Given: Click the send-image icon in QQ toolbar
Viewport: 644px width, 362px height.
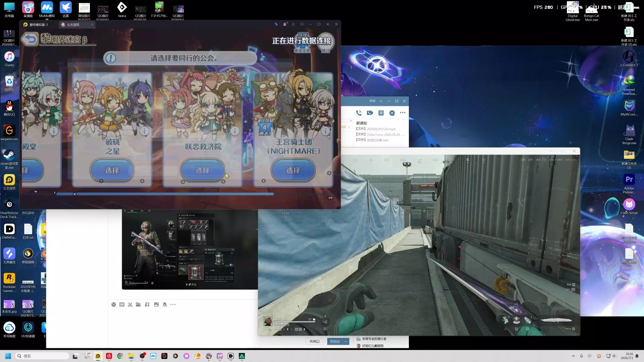Looking at the screenshot, I should click(x=156, y=304).
